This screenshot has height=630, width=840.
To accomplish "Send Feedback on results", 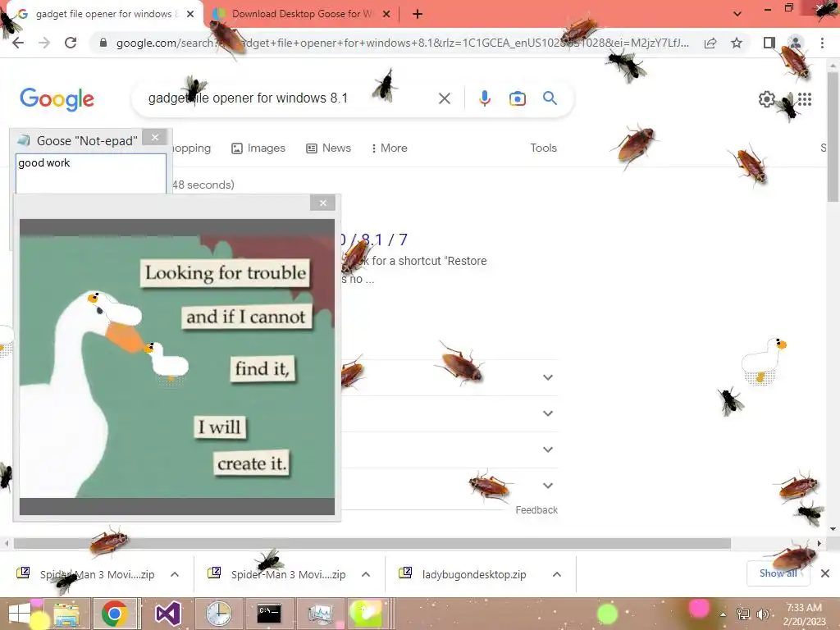I will coord(536,510).
